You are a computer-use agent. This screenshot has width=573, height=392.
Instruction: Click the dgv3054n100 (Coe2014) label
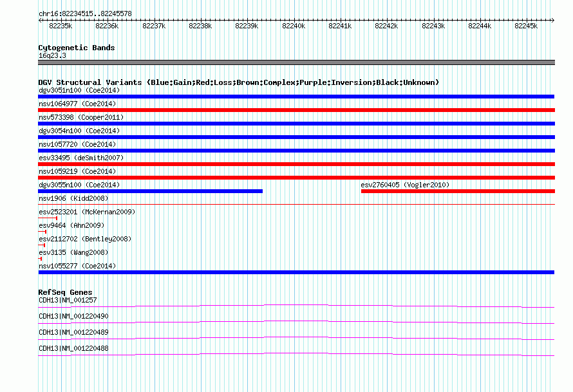pos(79,131)
